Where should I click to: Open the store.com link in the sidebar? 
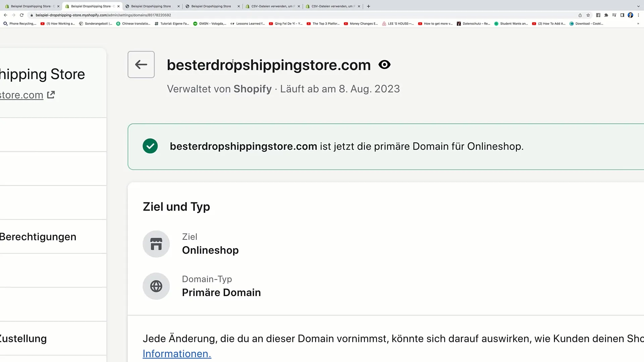21,95
